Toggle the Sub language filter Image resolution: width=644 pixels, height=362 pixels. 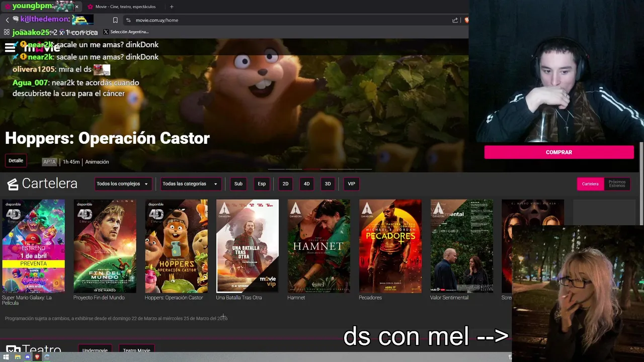click(238, 184)
